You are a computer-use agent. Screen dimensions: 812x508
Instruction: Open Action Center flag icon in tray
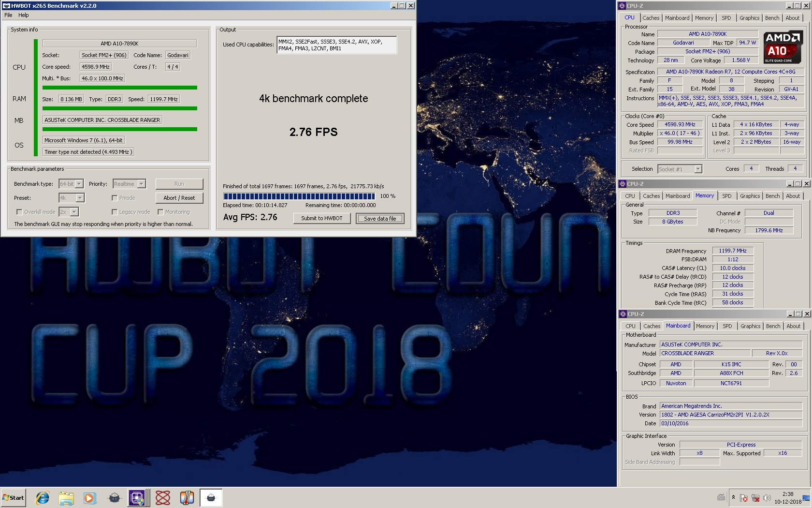pos(744,497)
